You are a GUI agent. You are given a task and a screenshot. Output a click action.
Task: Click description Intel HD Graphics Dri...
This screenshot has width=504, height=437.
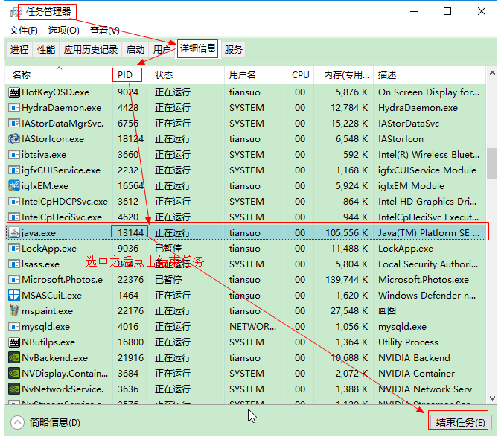tap(427, 202)
